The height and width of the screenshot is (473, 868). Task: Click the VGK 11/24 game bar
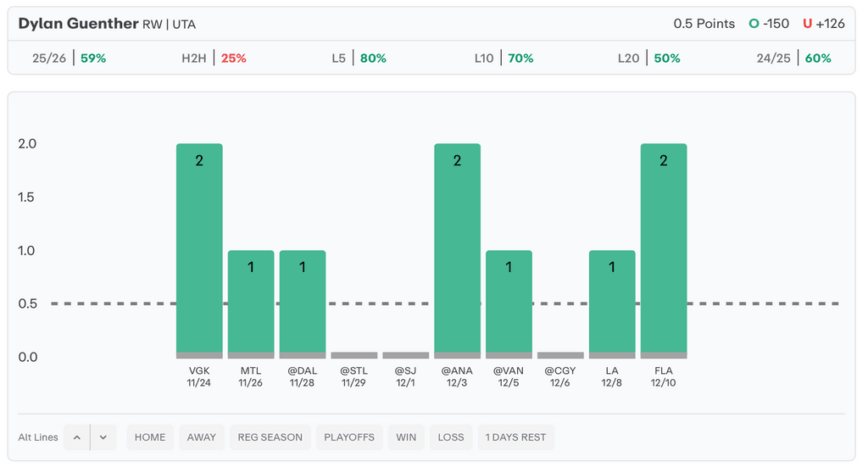[x=199, y=250]
